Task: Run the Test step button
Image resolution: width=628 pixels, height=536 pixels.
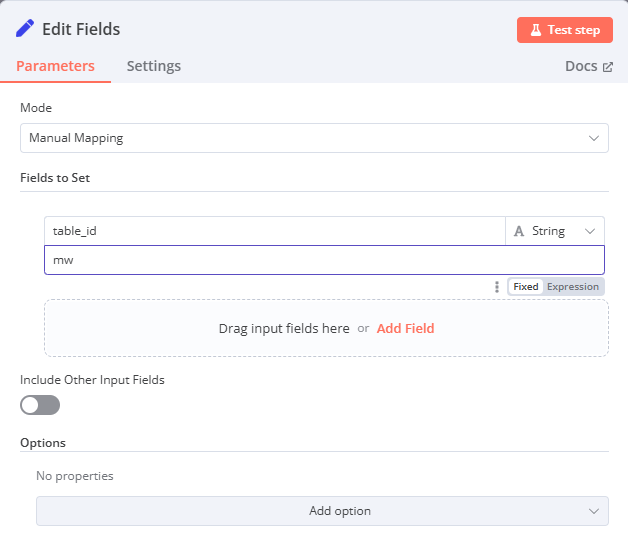Action: coord(564,30)
